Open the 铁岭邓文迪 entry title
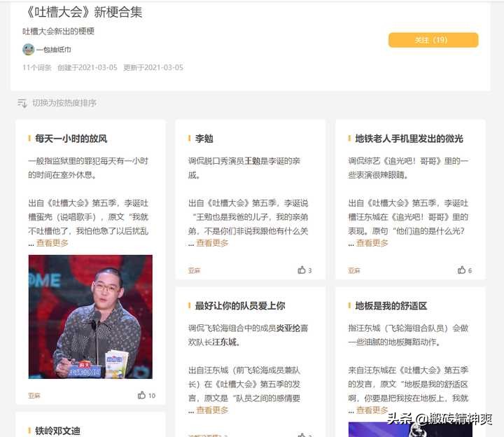This screenshot has width=504, height=437. point(57,431)
